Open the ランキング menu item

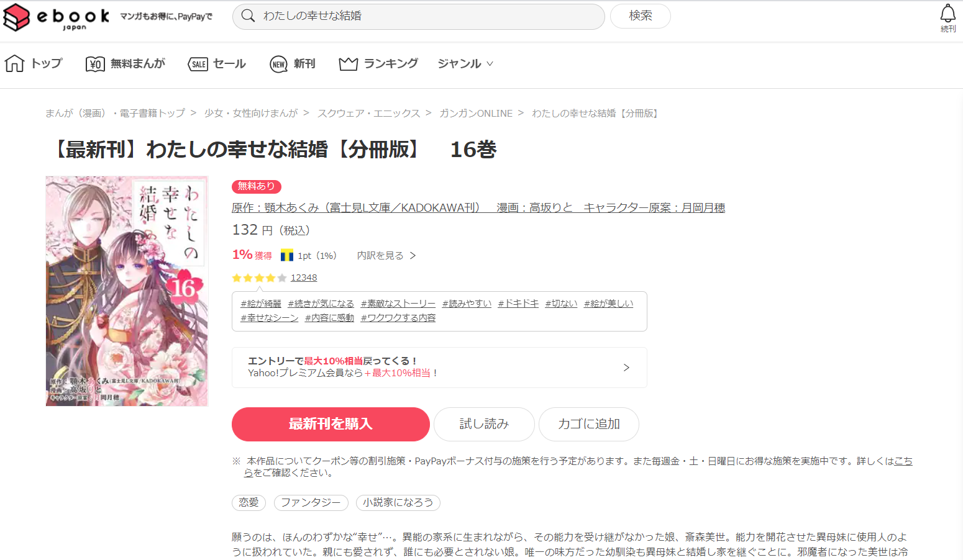tap(391, 63)
